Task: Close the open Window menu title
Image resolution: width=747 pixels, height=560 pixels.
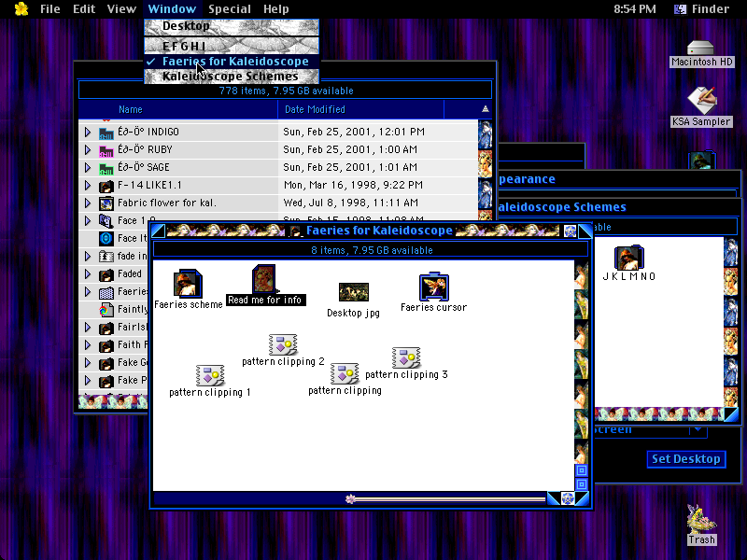Action: tap(172, 9)
